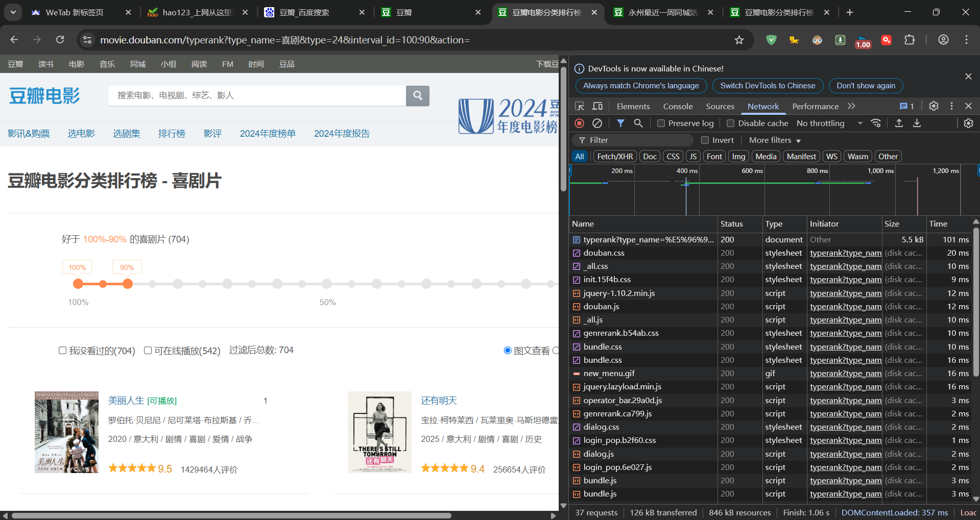Image resolution: width=980 pixels, height=520 pixels.
Task: Switch to the Elements panel tab
Action: coord(633,106)
